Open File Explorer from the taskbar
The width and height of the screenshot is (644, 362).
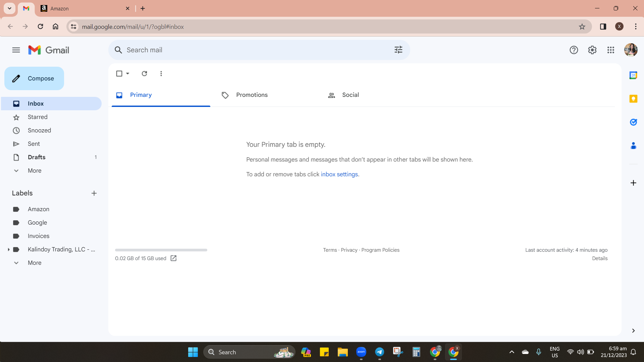tap(342, 352)
